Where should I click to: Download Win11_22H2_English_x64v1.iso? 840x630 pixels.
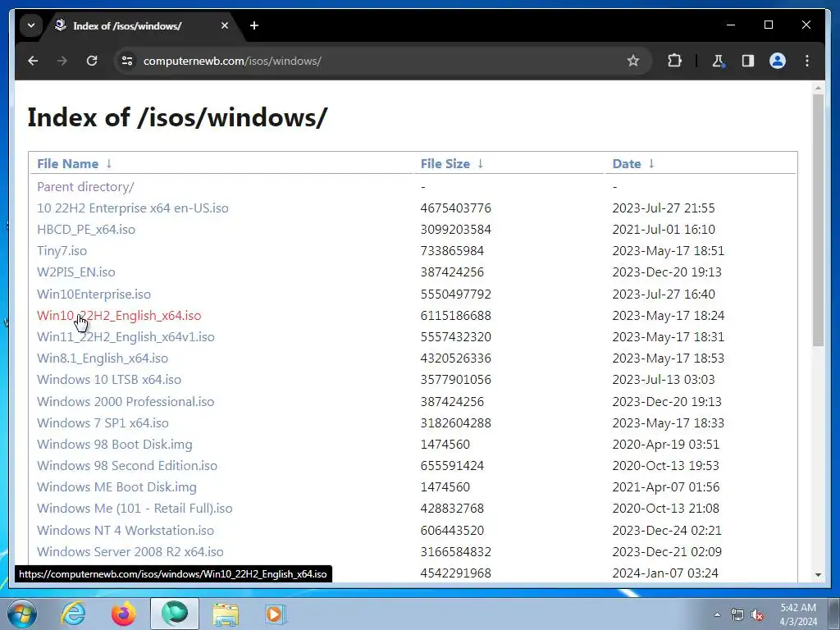tap(126, 337)
